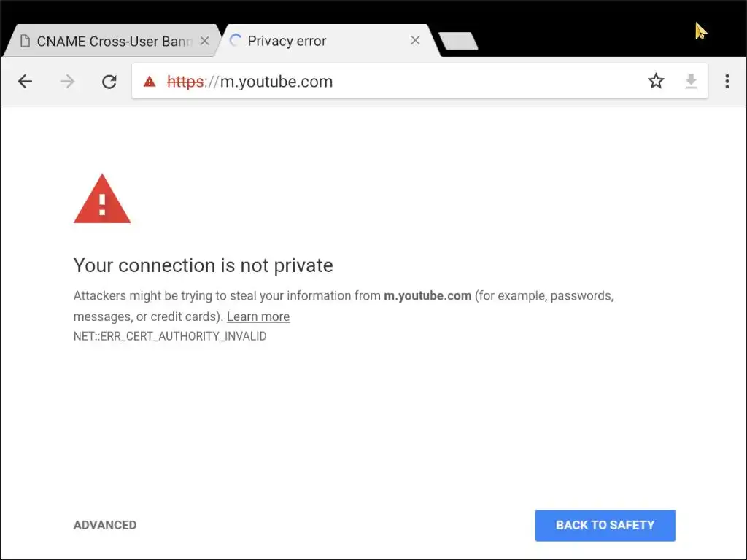Close the CNAME Cross-User tab
This screenshot has height=560, width=747.
[205, 41]
